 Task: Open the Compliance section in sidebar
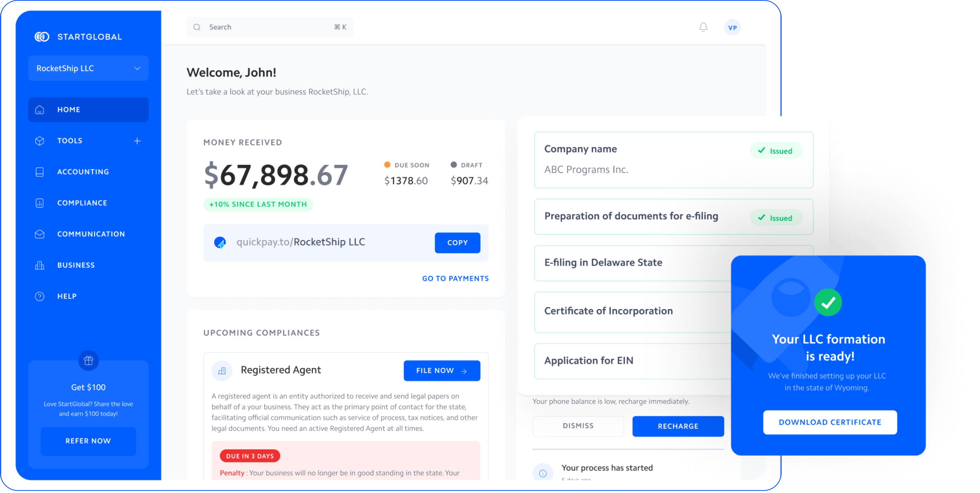(x=82, y=203)
